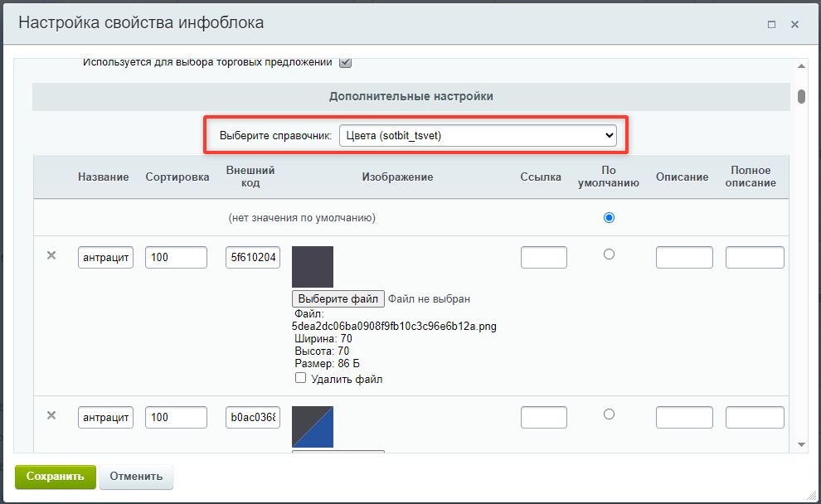The image size is (821, 504).
Task: Check the Удалить файл checkbox
Action: tap(300, 378)
